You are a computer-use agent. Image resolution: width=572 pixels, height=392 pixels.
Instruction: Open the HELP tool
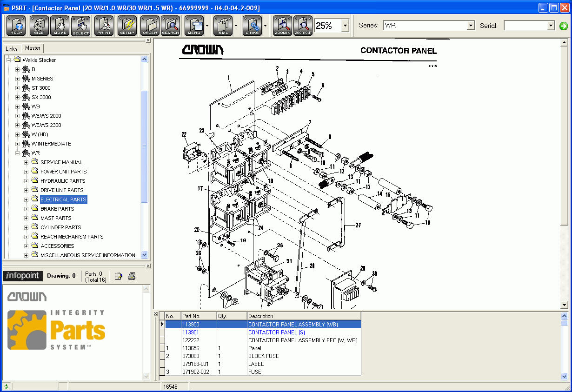coord(16,26)
